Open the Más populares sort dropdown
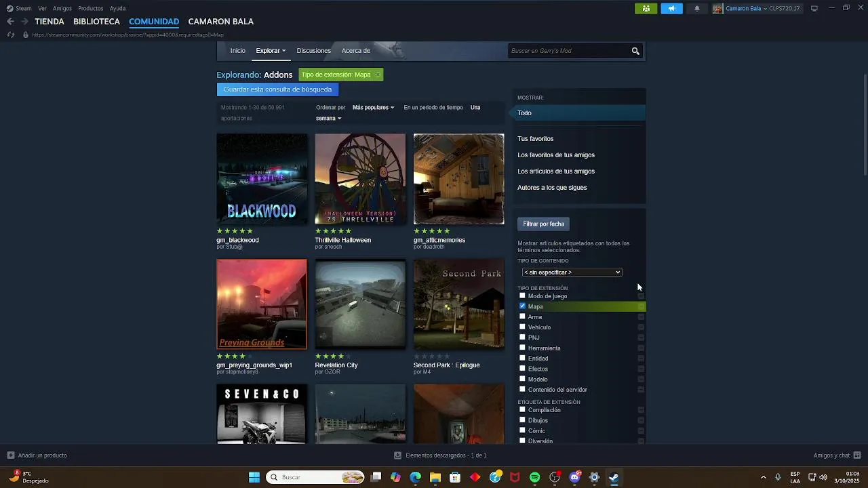Image resolution: width=868 pixels, height=488 pixels. tap(373, 108)
